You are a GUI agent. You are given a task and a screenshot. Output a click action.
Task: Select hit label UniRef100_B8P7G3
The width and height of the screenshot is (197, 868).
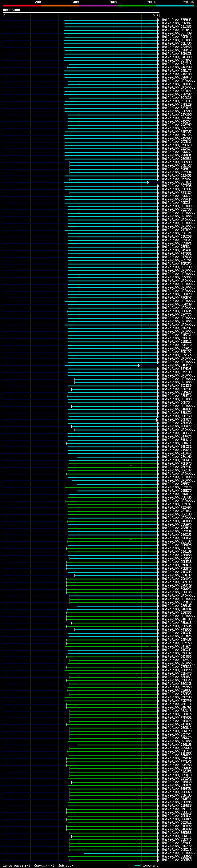point(176,416)
